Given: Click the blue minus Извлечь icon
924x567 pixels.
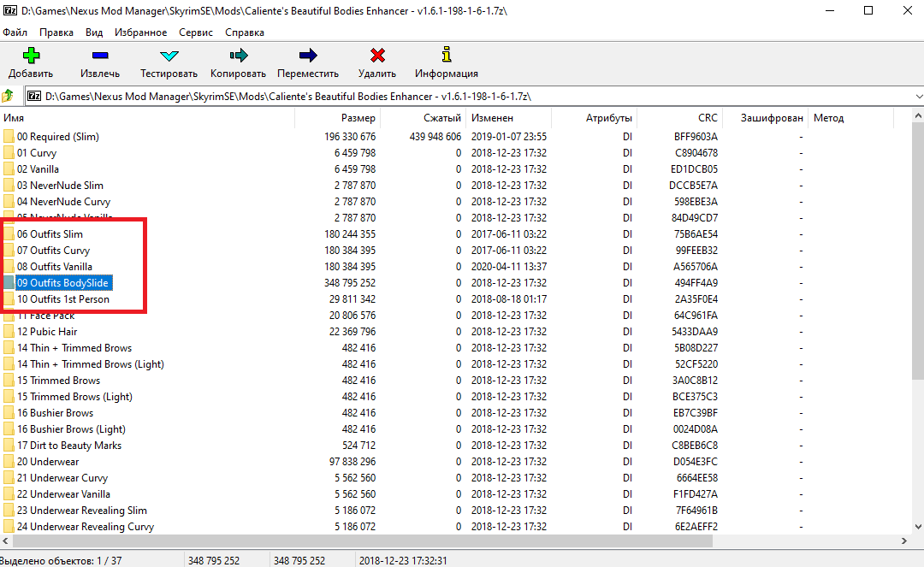Looking at the screenshot, I should coord(100,56).
